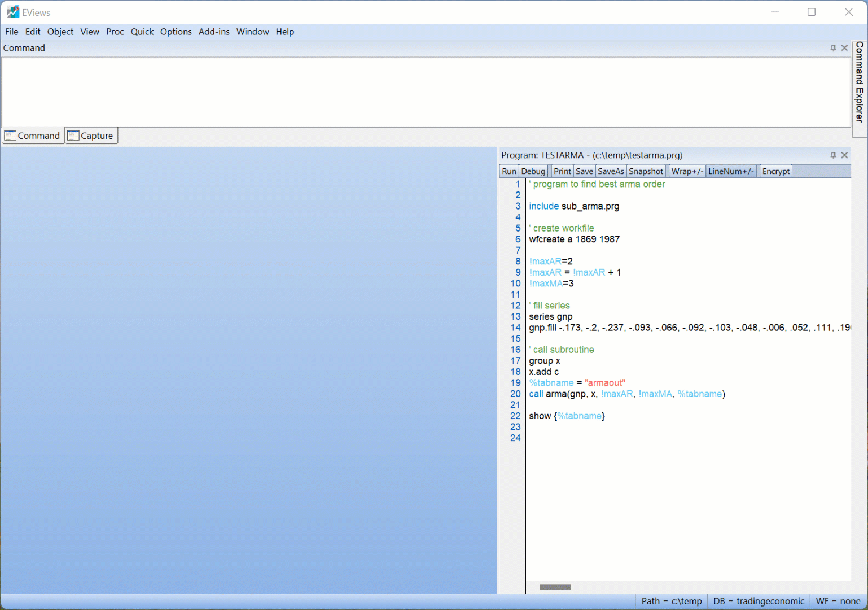
Task: Click the 'series gnp' code line
Action: (551, 317)
